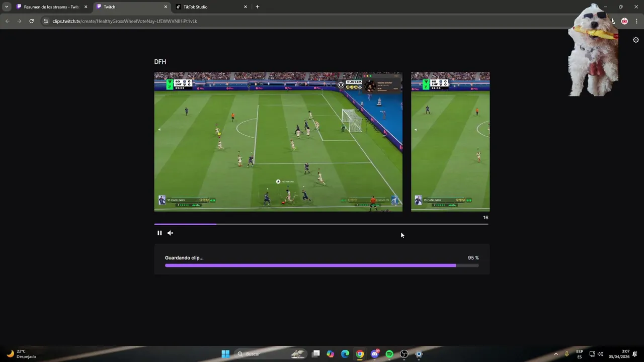Launch Copilot from taskbar
Viewport: 644px width, 362px height.
(330, 354)
